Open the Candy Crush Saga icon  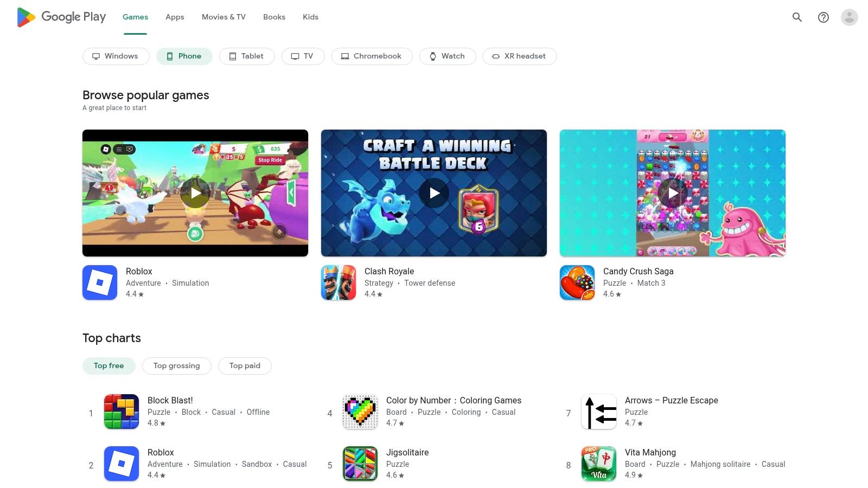577,282
